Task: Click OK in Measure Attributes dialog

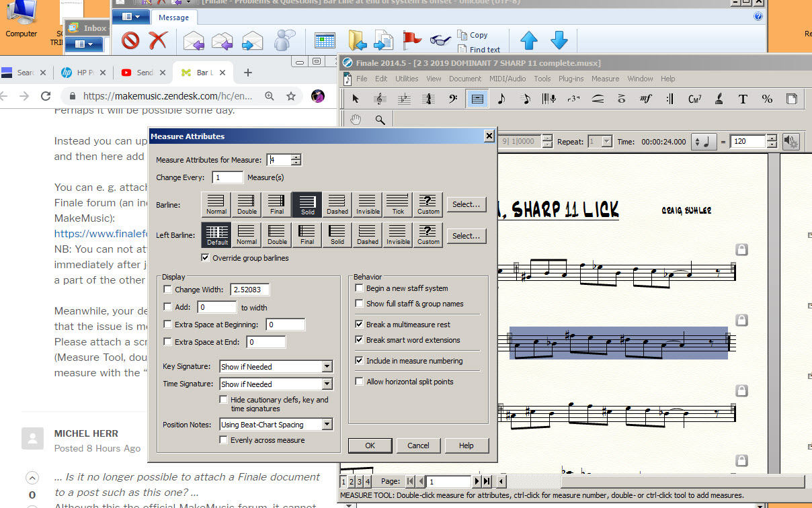Action: 370,445
